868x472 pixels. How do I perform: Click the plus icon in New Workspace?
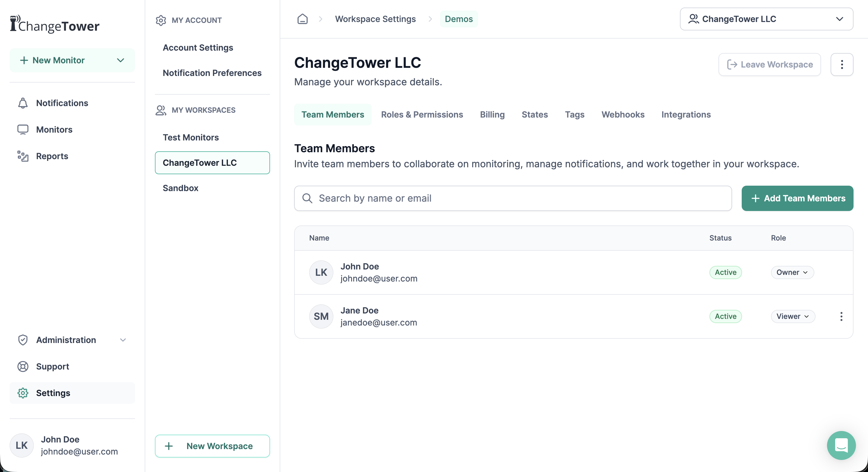(x=168, y=446)
